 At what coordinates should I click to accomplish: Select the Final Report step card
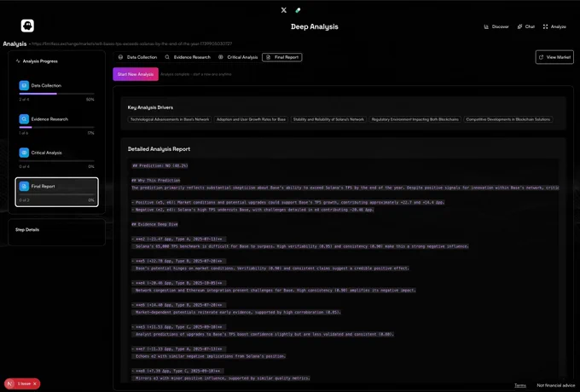[x=56, y=192]
